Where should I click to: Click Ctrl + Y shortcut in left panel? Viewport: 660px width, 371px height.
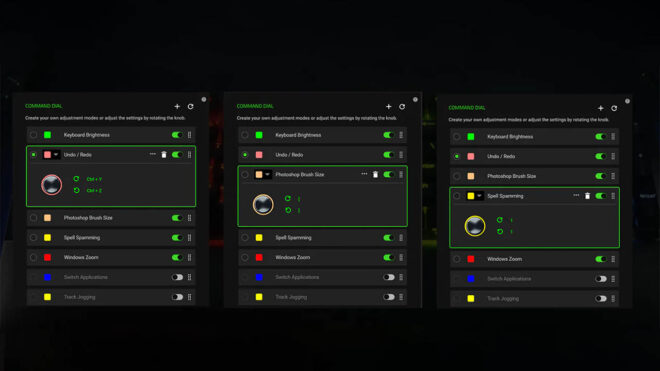pyautogui.click(x=94, y=179)
